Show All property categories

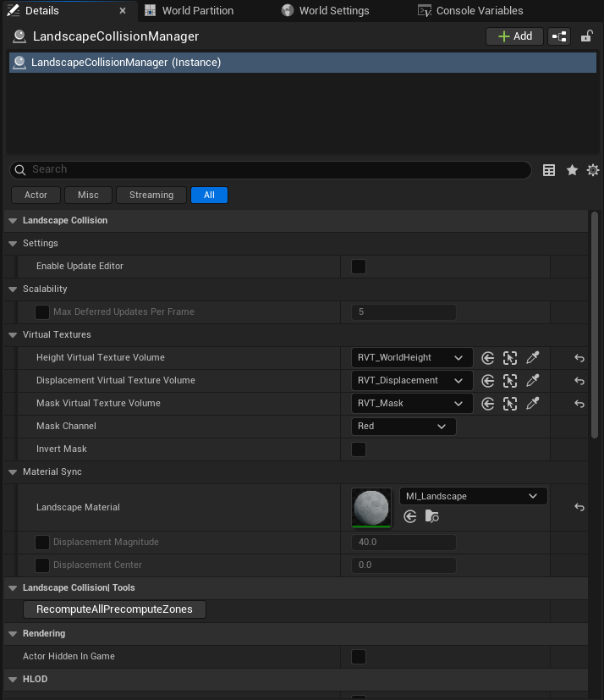pos(209,195)
